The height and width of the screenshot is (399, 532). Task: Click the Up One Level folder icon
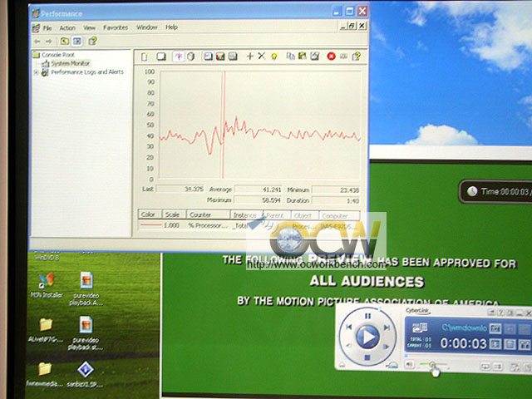point(65,42)
